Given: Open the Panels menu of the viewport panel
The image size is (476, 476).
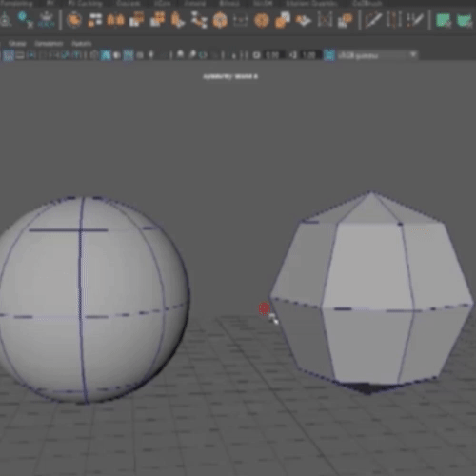Looking at the screenshot, I should coord(82,43).
